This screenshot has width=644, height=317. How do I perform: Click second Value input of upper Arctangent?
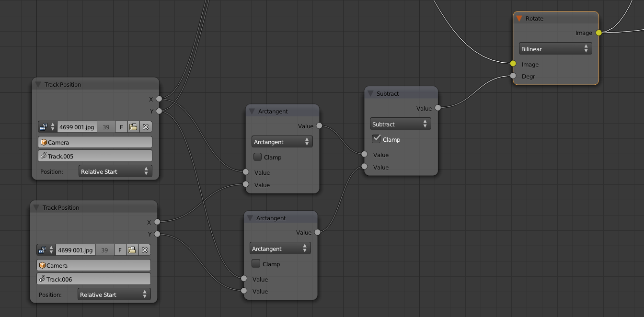point(246,184)
